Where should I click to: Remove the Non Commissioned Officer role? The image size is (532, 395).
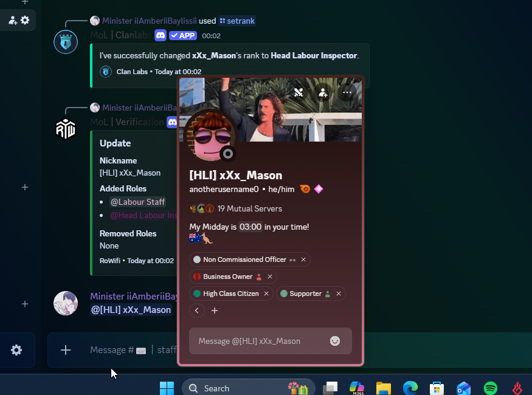point(303,259)
